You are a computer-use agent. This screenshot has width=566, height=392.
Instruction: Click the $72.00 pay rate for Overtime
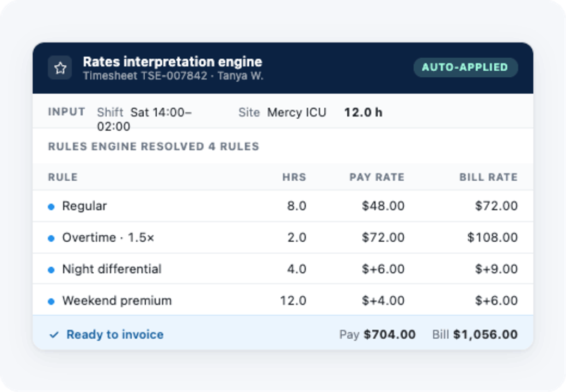coord(383,237)
